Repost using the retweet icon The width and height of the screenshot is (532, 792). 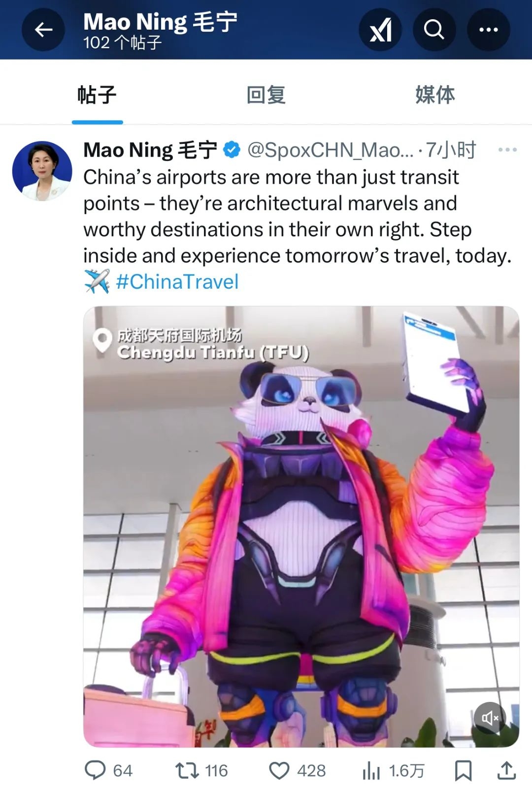tap(187, 771)
